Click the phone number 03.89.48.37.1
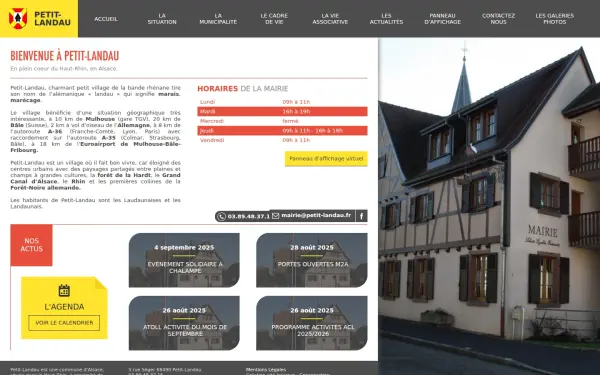 pos(248,217)
